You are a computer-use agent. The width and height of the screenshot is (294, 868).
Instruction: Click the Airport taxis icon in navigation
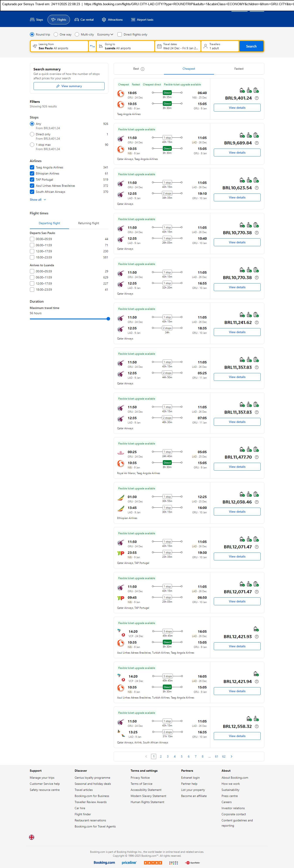[133, 20]
